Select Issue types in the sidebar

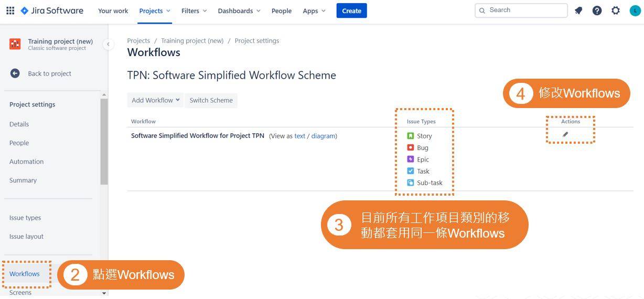(x=25, y=218)
